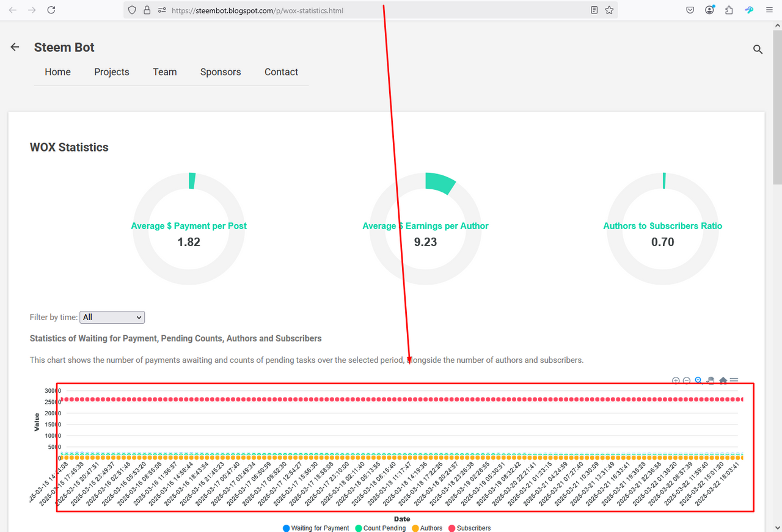Open the Firefox account icon
Viewport: 782px width, 532px height.
click(x=709, y=10)
